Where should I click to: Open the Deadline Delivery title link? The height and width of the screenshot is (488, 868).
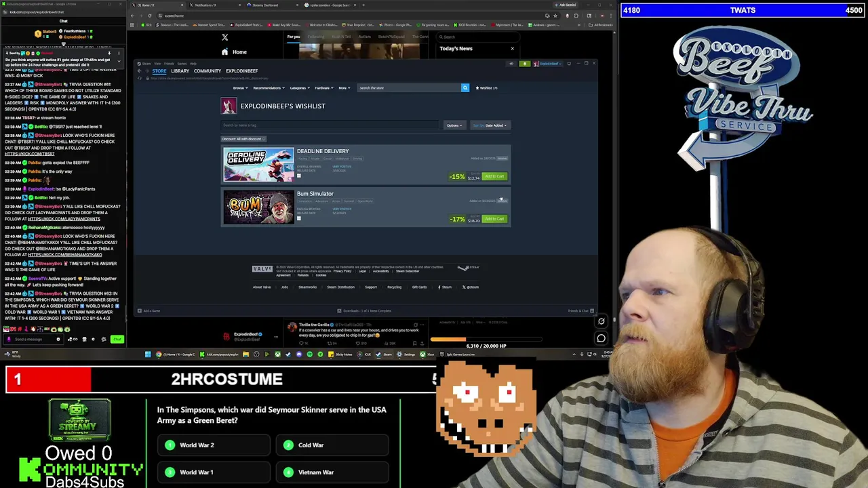pyautogui.click(x=323, y=151)
